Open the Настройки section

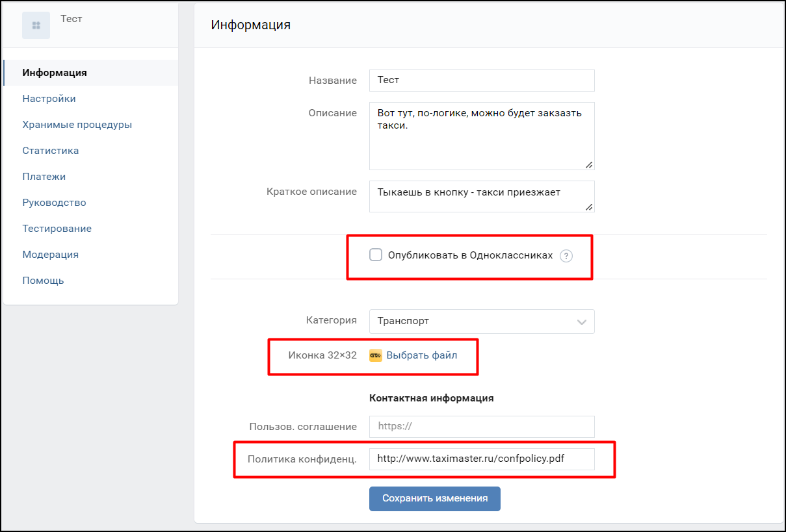point(49,99)
